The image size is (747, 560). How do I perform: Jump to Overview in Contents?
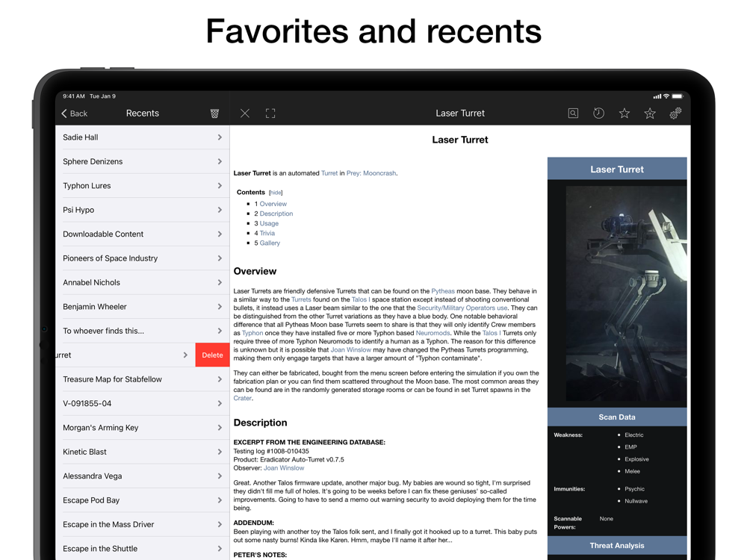273,204
